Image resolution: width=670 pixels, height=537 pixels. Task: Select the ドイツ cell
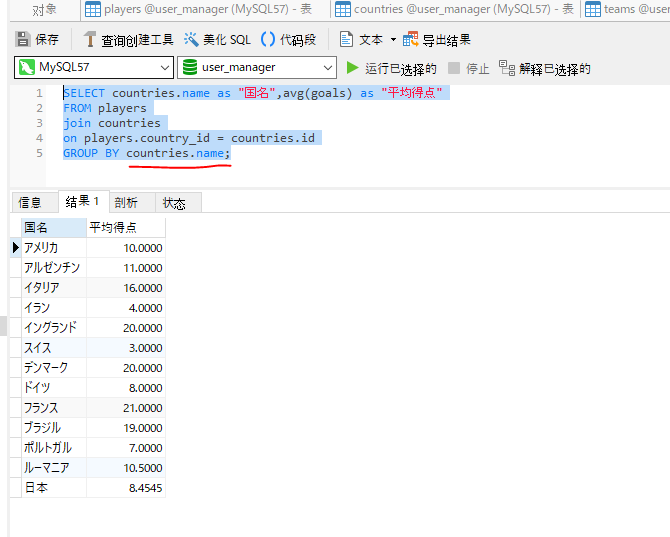54,388
